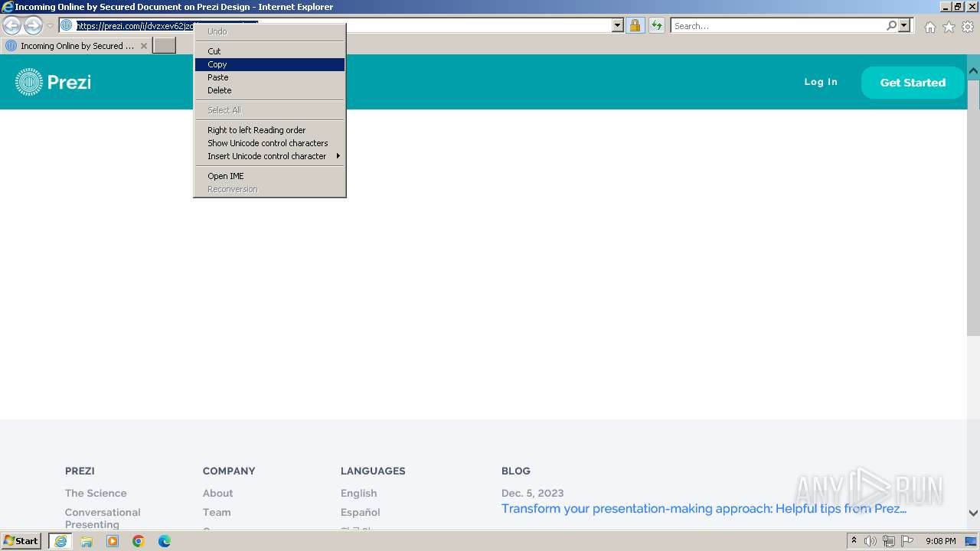Image resolution: width=980 pixels, height=551 pixels.
Task: Click the Log In link
Action: [821, 82]
